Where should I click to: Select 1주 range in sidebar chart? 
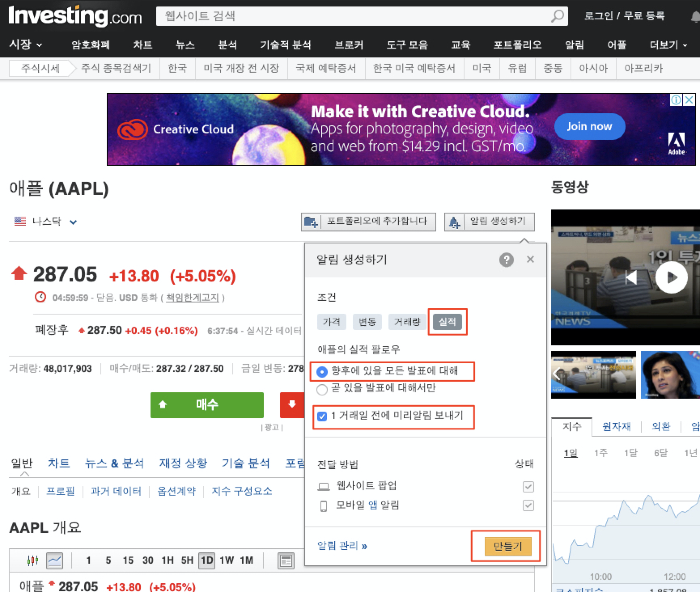[601, 453]
